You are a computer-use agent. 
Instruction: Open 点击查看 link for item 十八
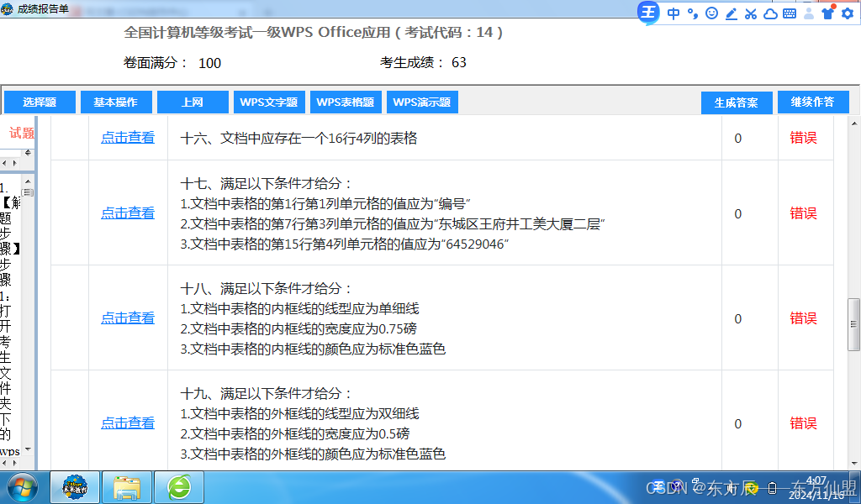pos(128,318)
